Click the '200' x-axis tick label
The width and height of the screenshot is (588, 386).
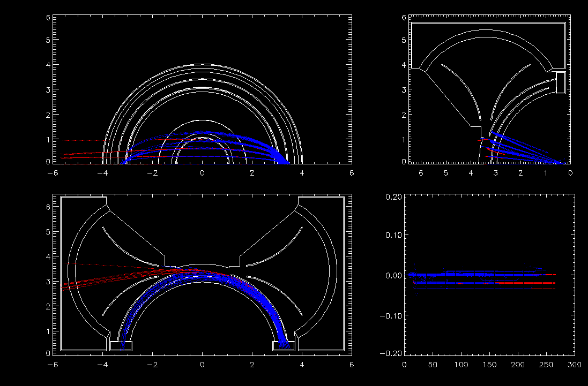click(518, 365)
